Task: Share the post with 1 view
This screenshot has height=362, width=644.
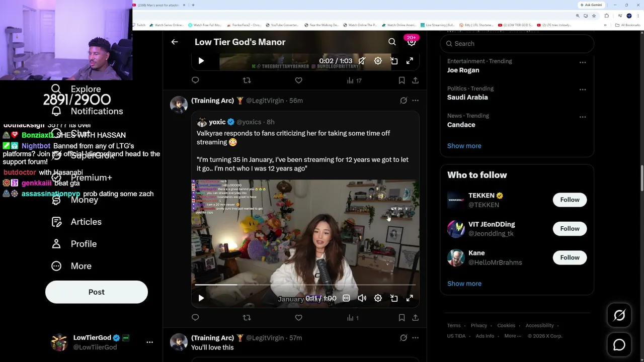Action: pos(415,318)
